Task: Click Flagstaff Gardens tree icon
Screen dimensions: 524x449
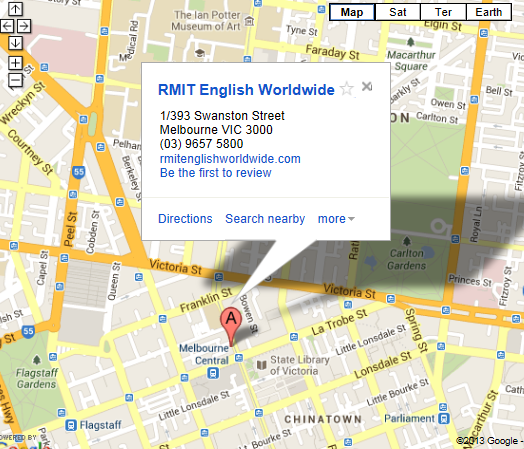Action: pos(37,360)
